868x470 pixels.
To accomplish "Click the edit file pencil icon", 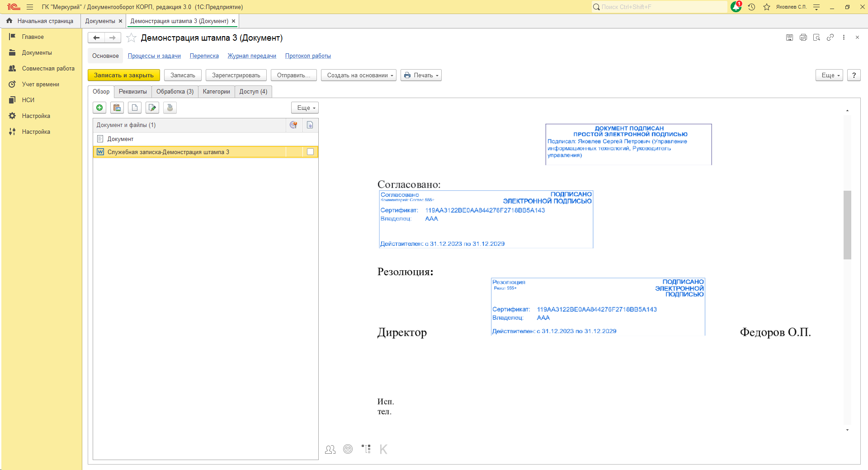I will click(152, 108).
